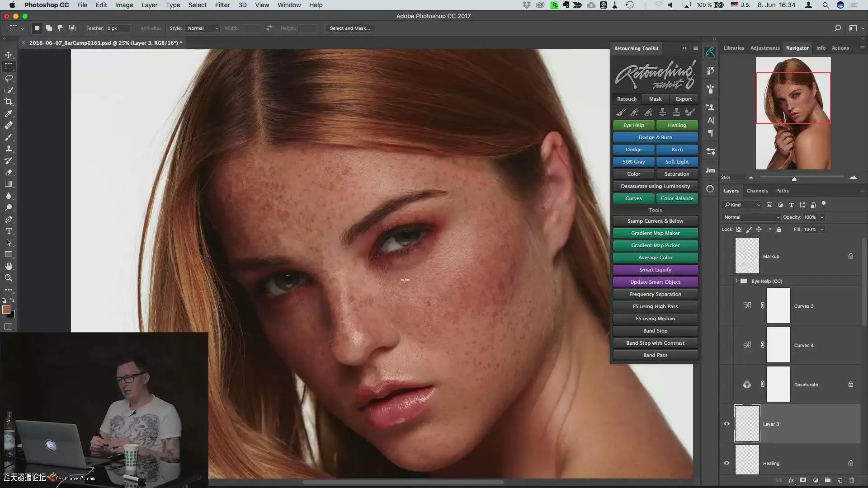Open the layer blend mode dropdown
The height and width of the screenshot is (488, 868).
click(751, 217)
